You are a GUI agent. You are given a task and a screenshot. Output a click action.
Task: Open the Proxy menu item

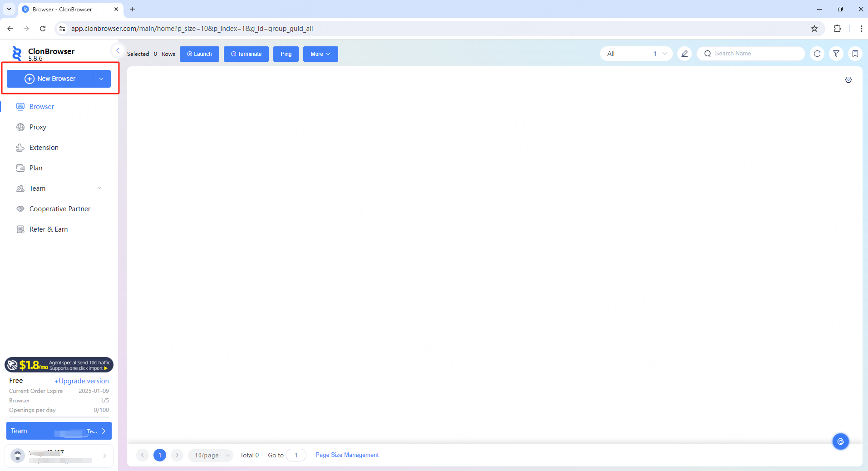(38, 127)
